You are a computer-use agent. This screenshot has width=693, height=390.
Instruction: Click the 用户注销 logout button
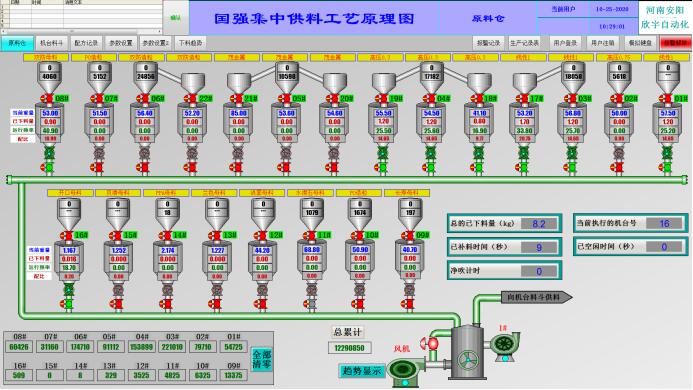pyautogui.click(x=603, y=43)
